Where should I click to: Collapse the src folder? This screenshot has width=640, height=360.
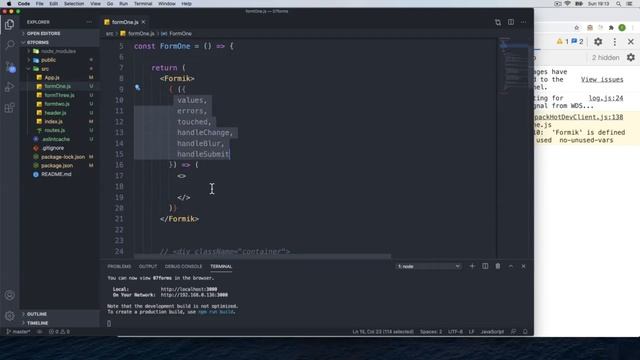pos(45,69)
